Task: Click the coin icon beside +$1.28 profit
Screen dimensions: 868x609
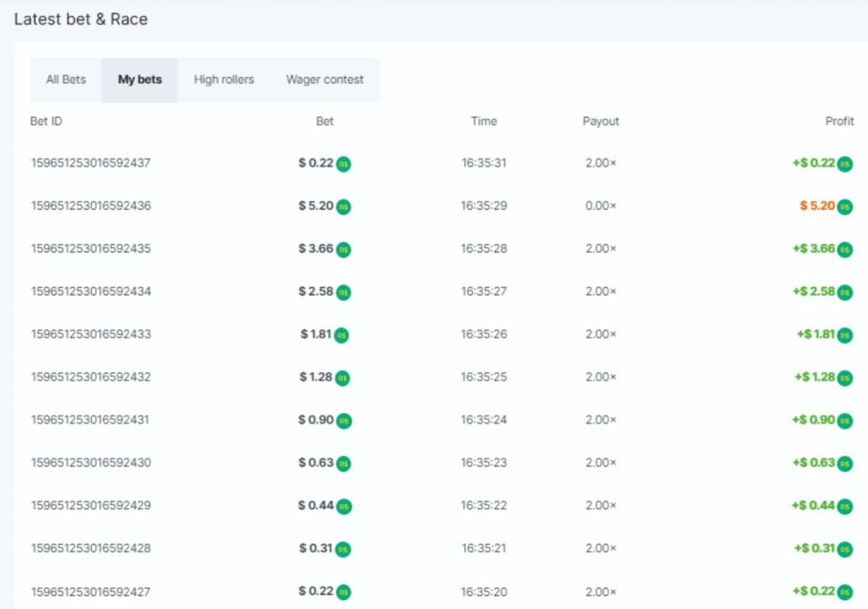Action: point(845,377)
